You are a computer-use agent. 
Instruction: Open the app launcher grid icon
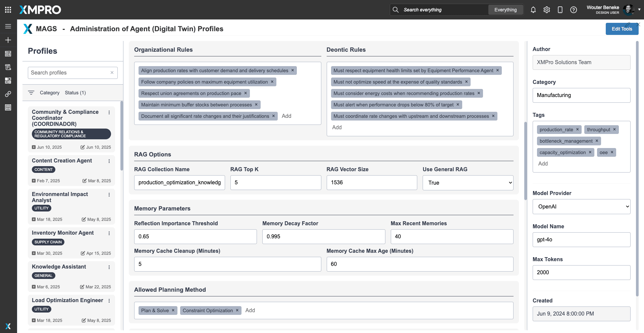8,10
